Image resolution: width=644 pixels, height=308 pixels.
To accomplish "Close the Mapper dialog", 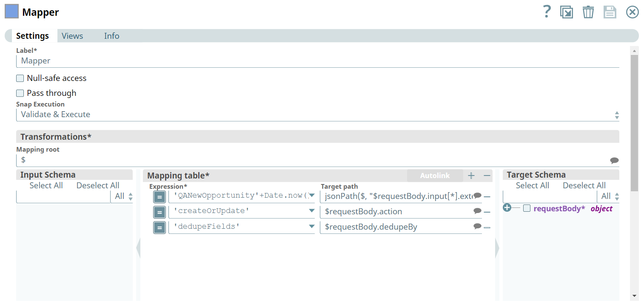I will coord(633,12).
